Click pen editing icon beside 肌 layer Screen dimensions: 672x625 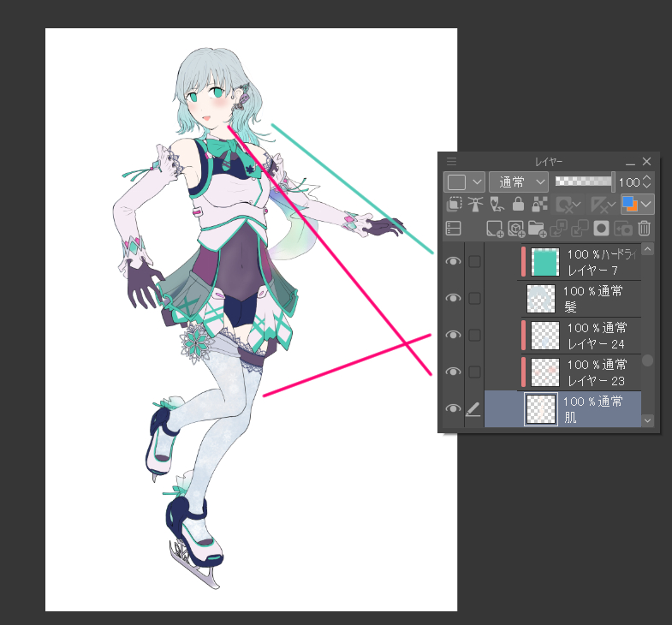click(473, 409)
